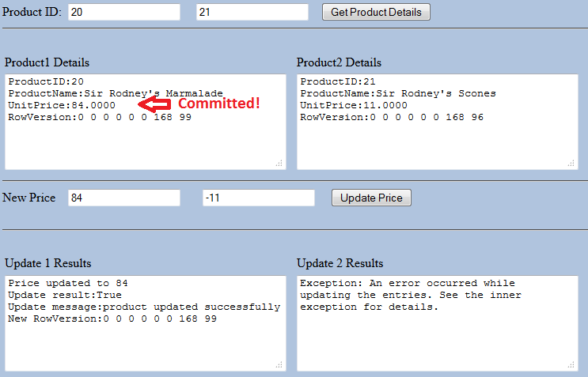Click the 'Product ID:' label

[32, 13]
